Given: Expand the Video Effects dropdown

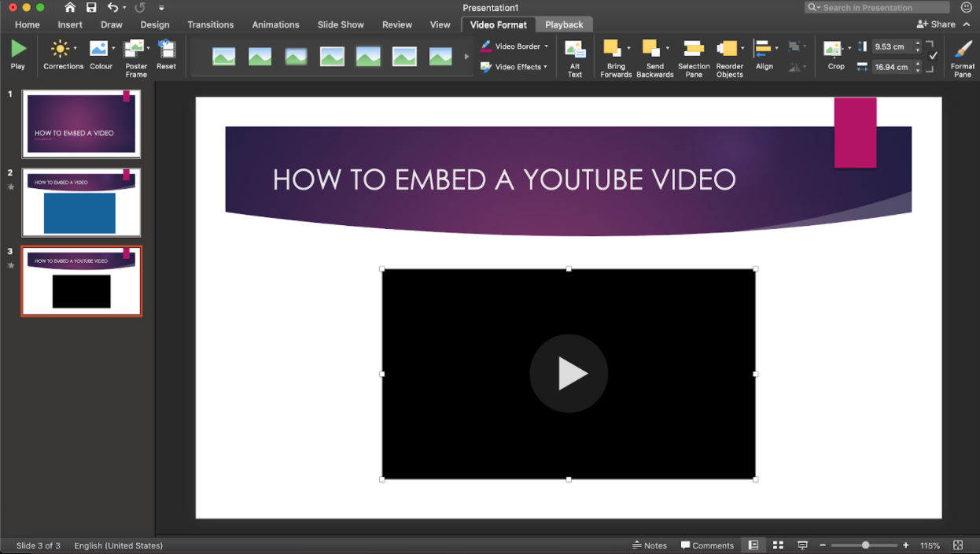Looking at the screenshot, I should (515, 67).
